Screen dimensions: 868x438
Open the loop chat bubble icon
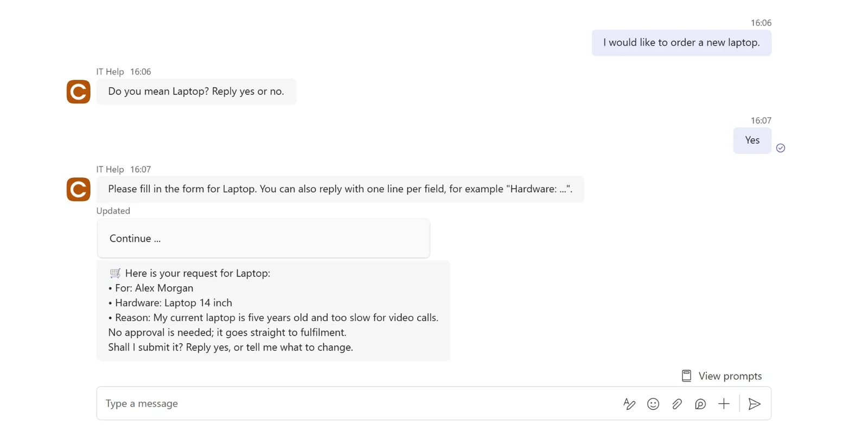[x=700, y=404]
